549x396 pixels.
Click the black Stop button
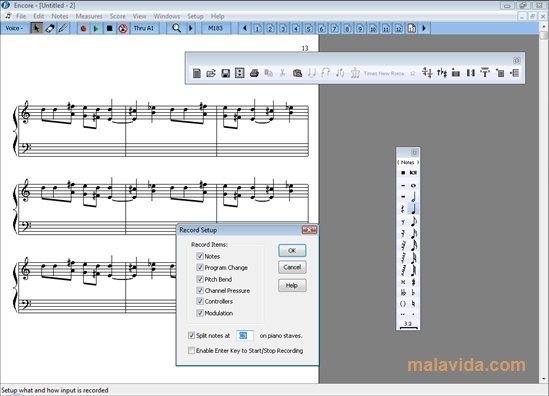[x=109, y=28]
